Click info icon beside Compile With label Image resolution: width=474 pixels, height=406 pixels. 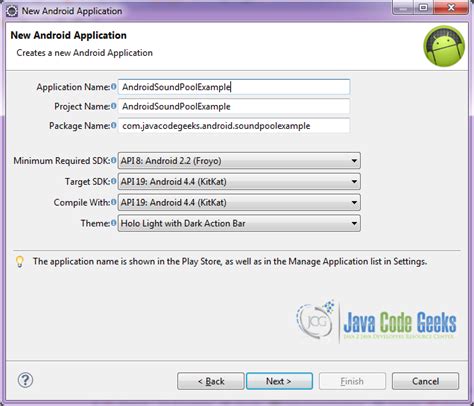coord(114,202)
